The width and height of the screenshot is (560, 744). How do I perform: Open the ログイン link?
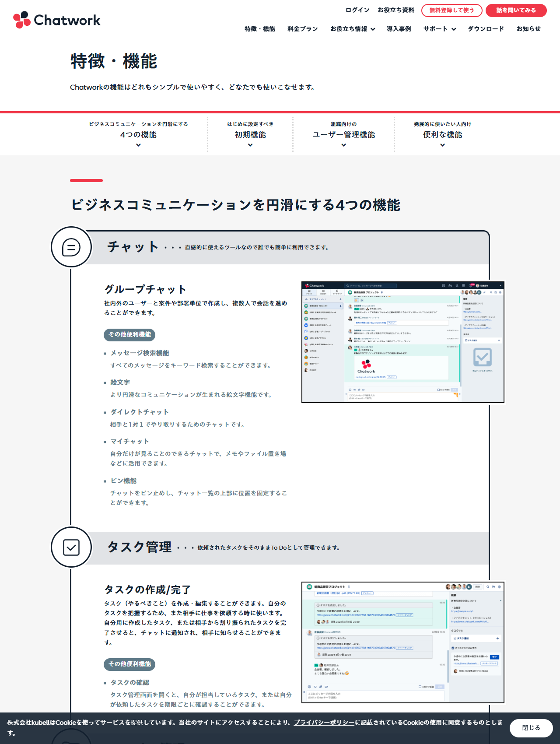(x=357, y=10)
